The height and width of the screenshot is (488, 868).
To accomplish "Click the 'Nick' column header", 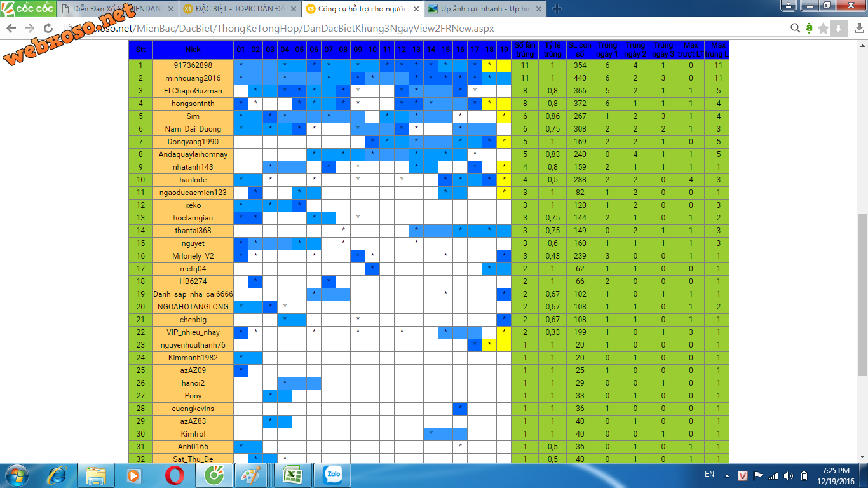I will point(193,50).
